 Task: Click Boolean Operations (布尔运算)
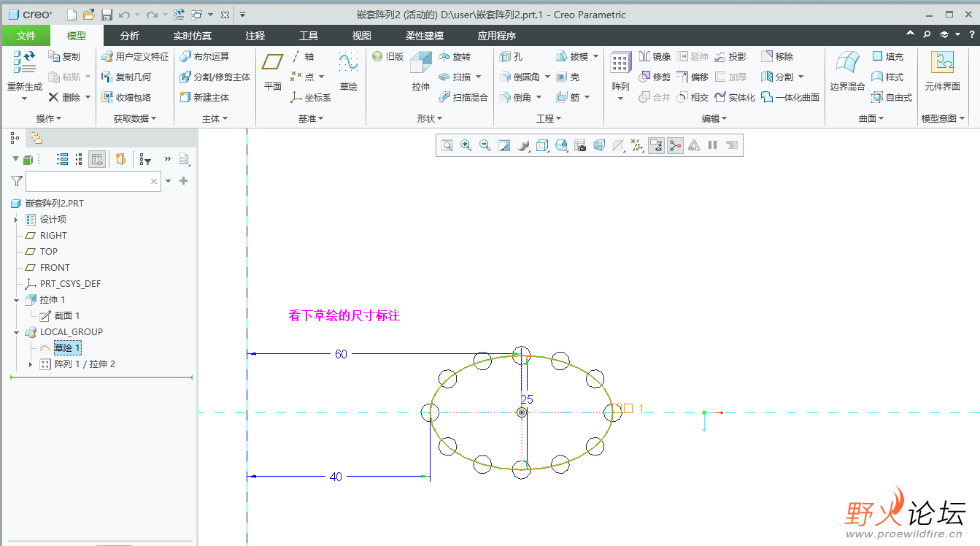coord(204,56)
